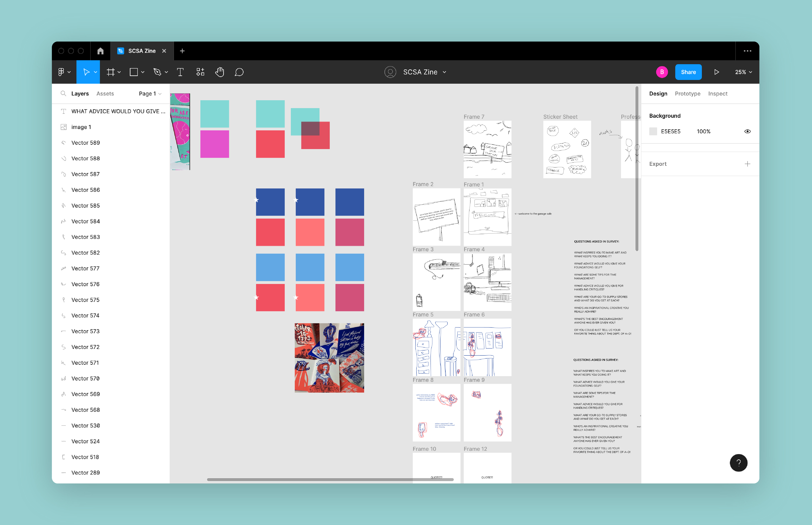Viewport: 812px width, 525px height.
Task: Select the Frame tool
Action: click(x=111, y=72)
